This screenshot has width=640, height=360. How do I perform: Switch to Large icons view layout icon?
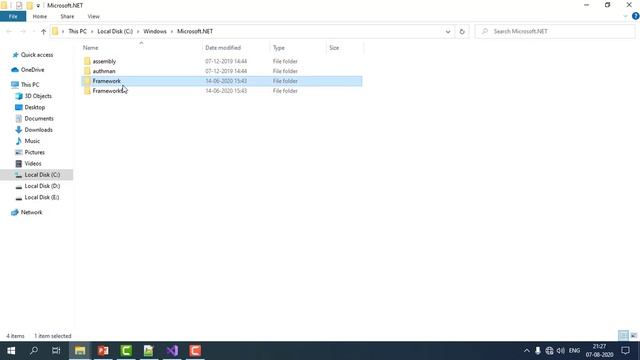[x=633, y=336]
